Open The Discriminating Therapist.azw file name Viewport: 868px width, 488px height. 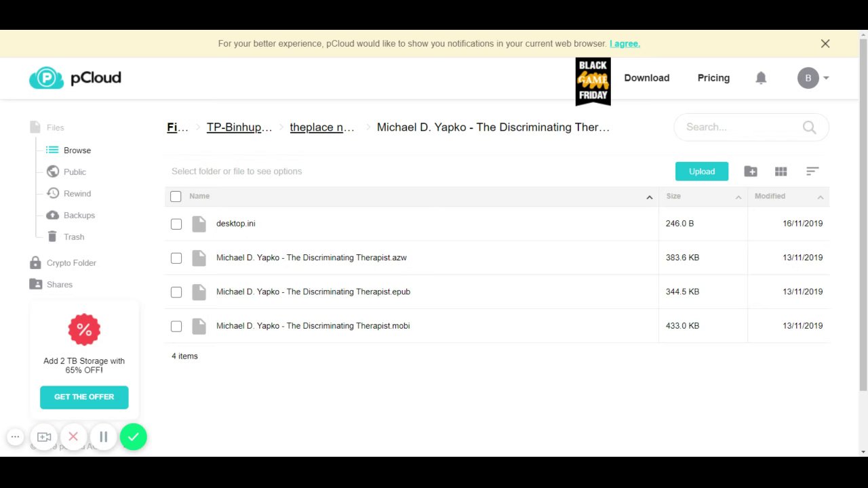click(311, 258)
